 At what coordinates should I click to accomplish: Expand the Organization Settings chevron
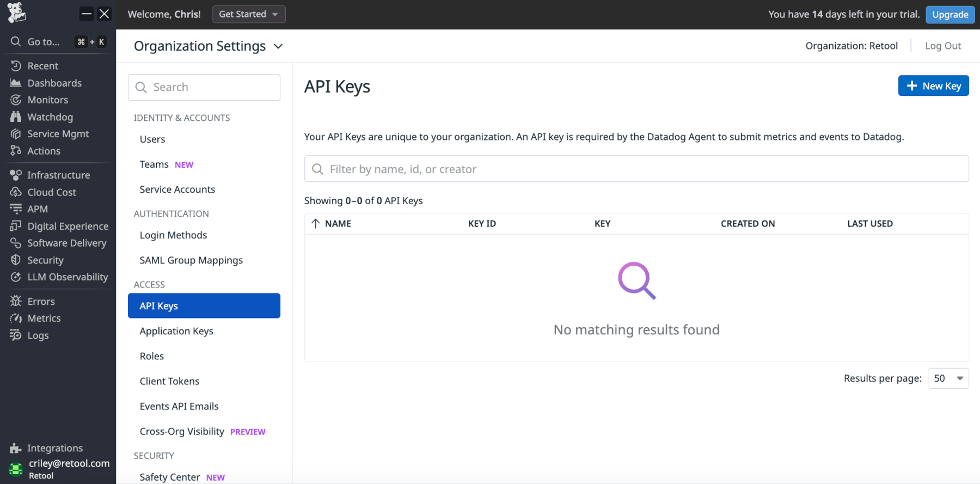click(x=278, y=46)
